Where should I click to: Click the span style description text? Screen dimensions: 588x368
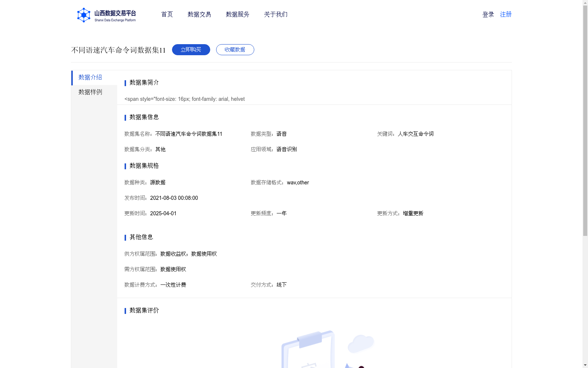coord(184,99)
